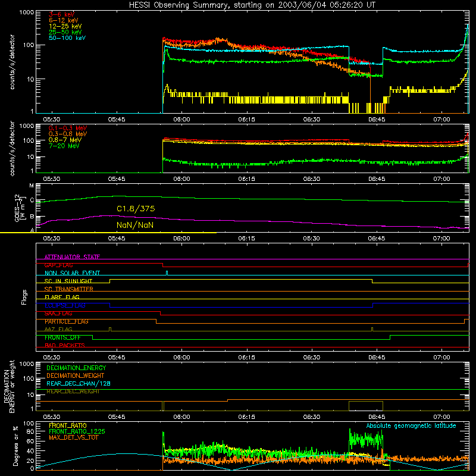Select the 0.3-0.8 MeV legend entry
The width and height of the screenshot is (476, 476).
tap(68, 134)
